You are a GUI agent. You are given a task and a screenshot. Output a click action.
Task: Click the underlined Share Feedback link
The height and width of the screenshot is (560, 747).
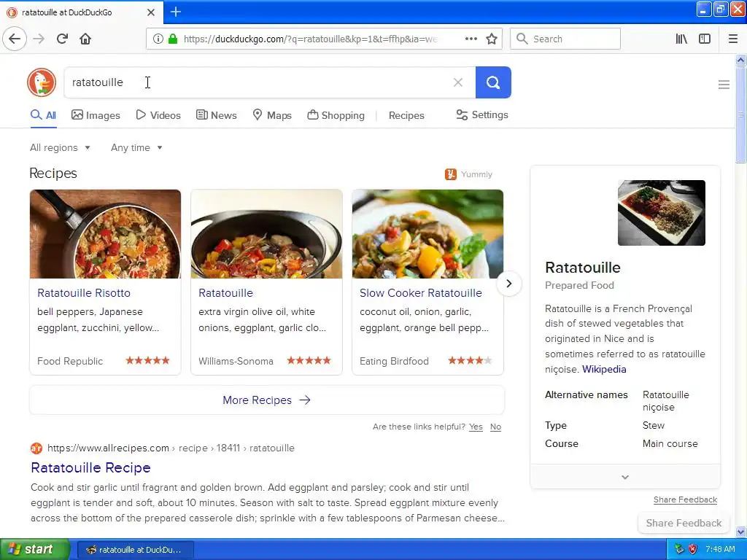[x=685, y=499]
